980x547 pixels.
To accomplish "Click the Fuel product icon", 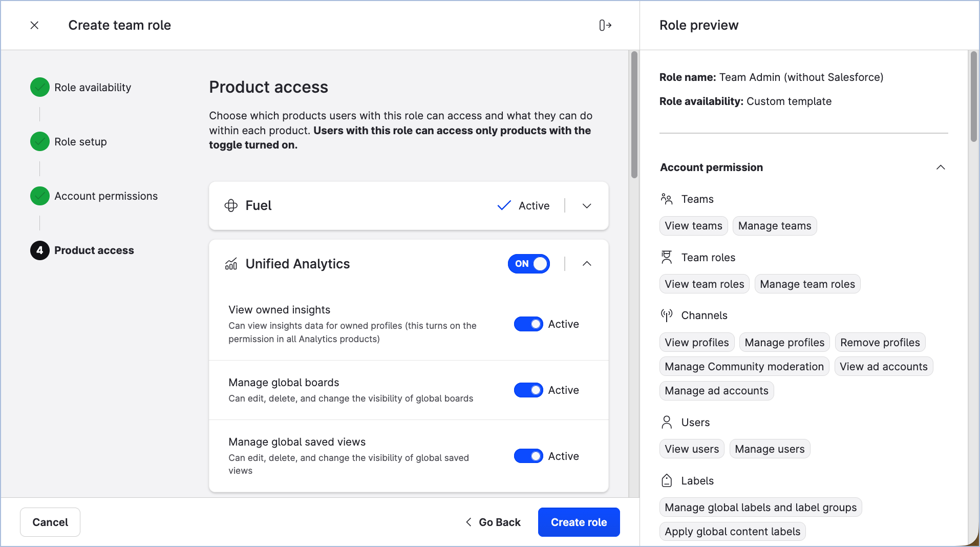I will pos(231,205).
